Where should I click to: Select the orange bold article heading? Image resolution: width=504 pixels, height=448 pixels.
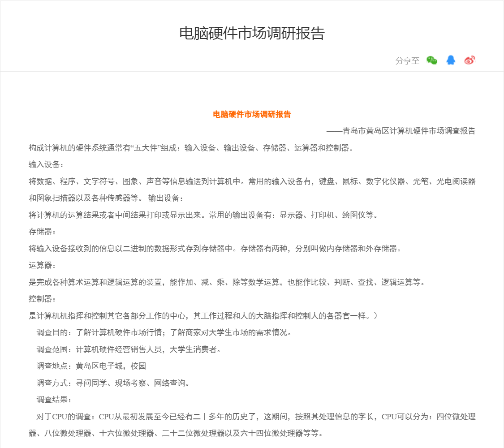click(252, 115)
